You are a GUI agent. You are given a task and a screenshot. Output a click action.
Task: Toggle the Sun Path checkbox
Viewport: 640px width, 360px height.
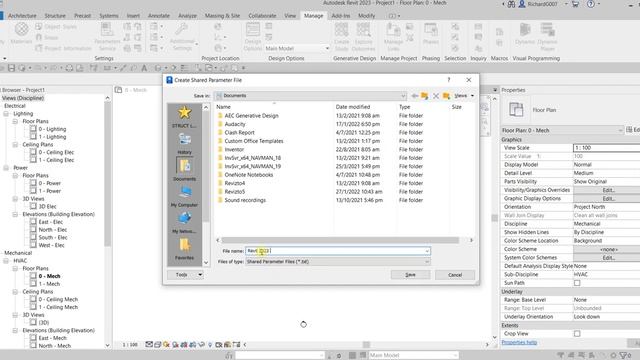click(577, 283)
